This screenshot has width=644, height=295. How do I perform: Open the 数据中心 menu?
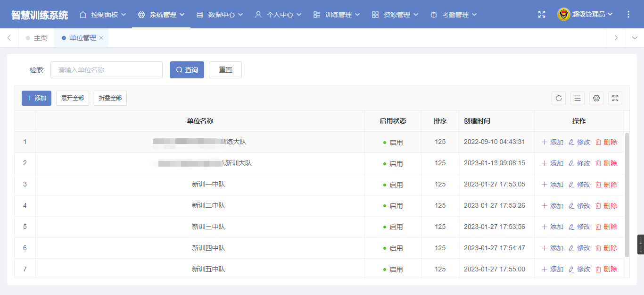[220, 15]
